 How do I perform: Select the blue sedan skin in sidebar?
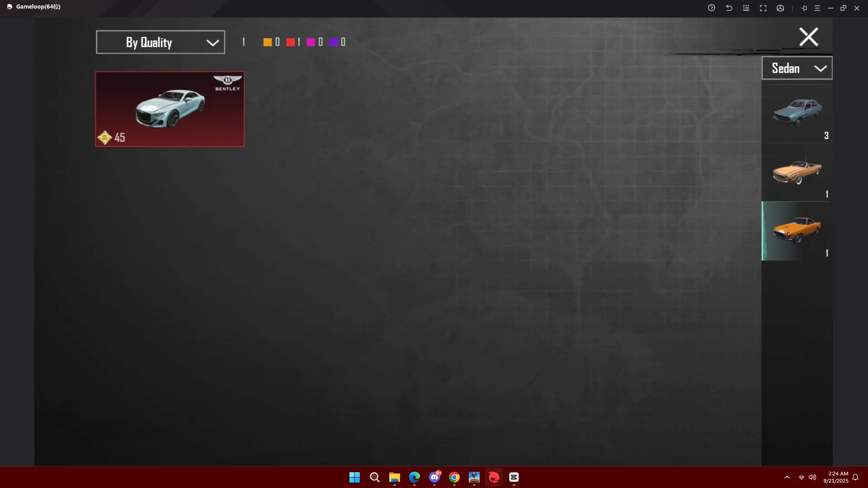point(797,113)
